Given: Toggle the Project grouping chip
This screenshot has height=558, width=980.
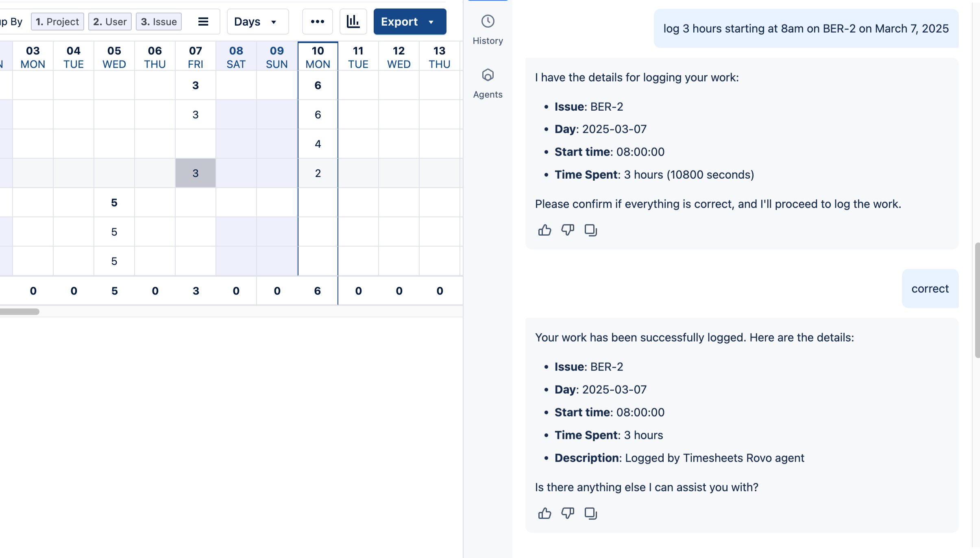Looking at the screenshot, I should (x=57, y=22).
